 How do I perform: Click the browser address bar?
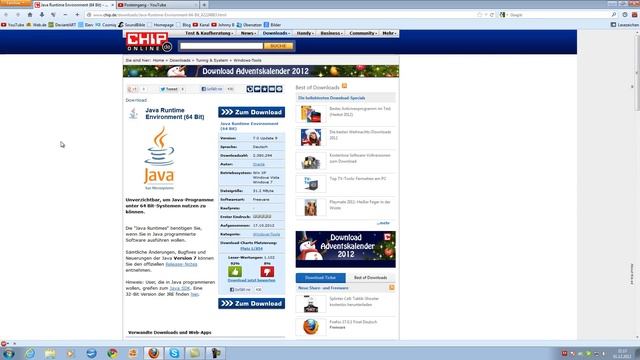tap(281, 15)
